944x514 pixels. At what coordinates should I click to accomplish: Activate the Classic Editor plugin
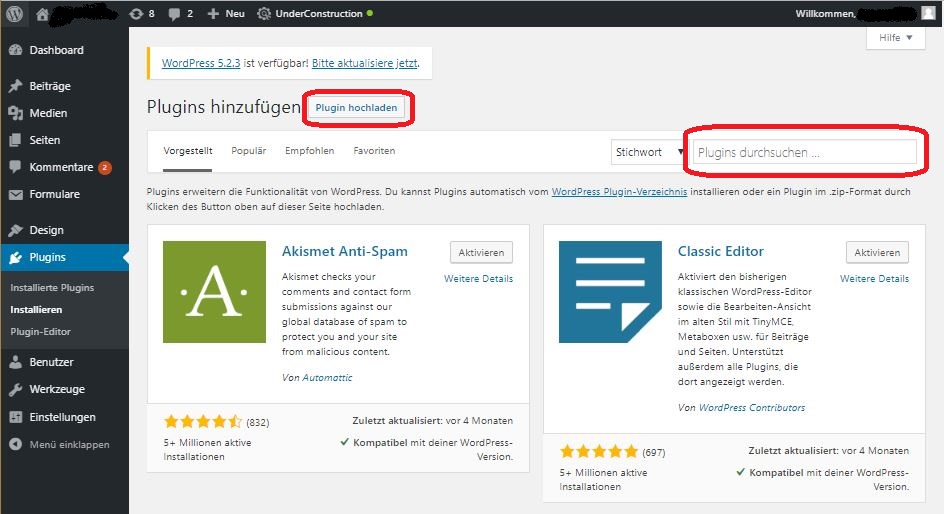(x=877, y=252)
